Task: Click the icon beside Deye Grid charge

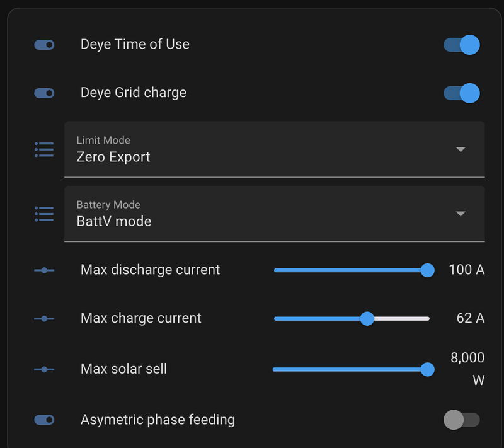Action: pos(44,93)
